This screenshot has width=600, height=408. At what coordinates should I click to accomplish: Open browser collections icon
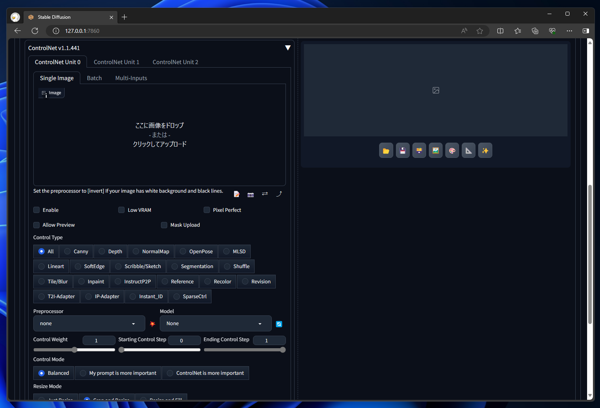click(535, 31)
